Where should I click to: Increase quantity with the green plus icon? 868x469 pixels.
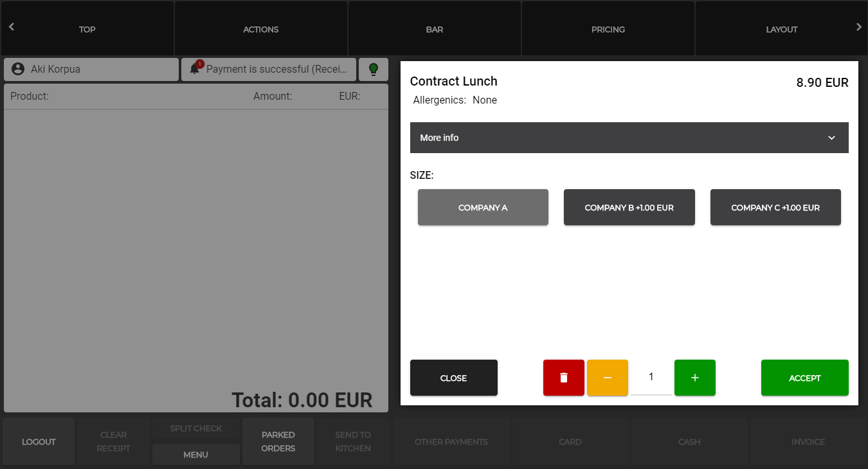point(694,378)
